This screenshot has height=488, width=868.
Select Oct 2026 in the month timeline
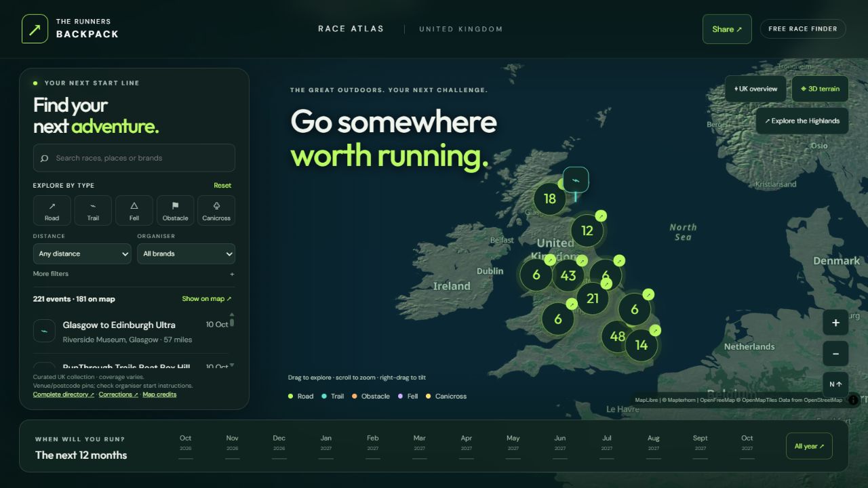186,445
